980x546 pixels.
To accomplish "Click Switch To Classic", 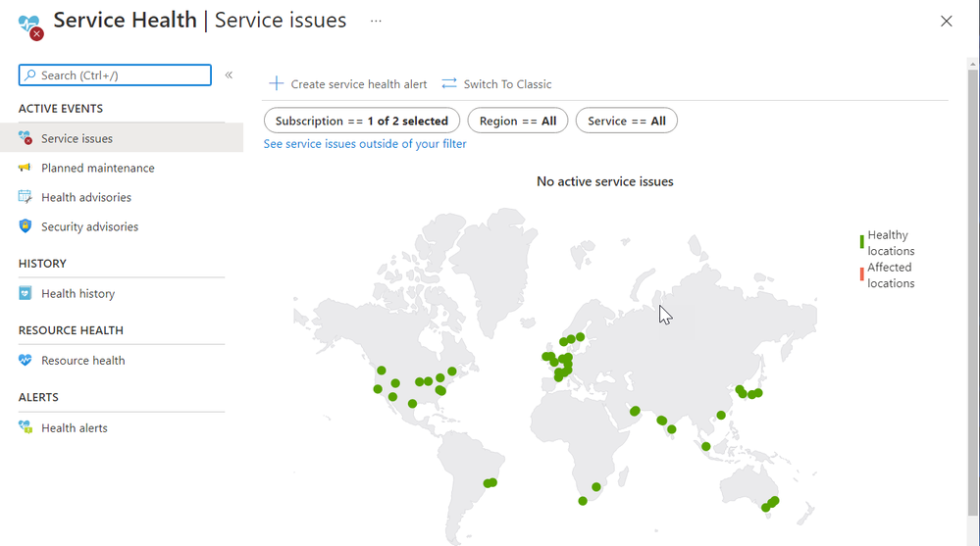I will tap(507, 84).
